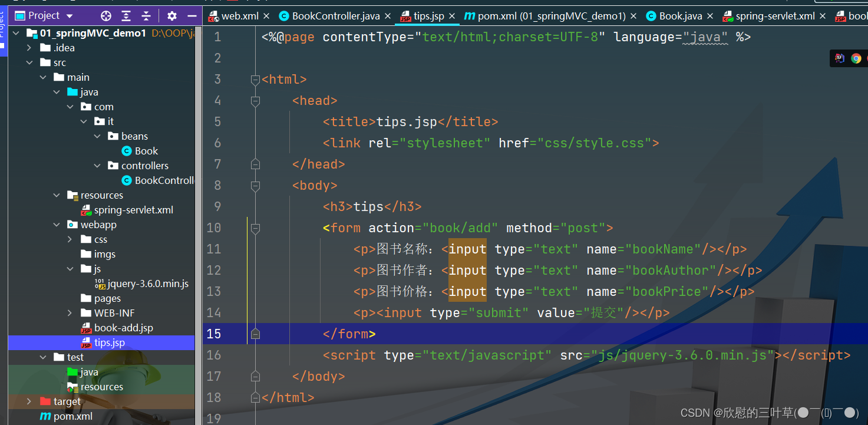
Task: Close the spring-servlet.xml editor tab
Action: coord(823,17)
